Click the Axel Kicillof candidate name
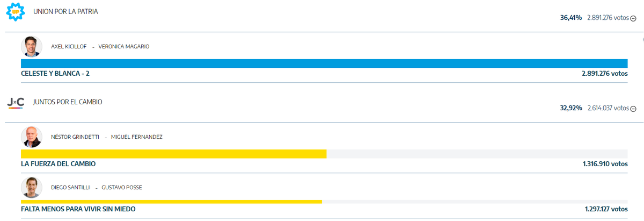The image size is (644, 221). [70, 47]
